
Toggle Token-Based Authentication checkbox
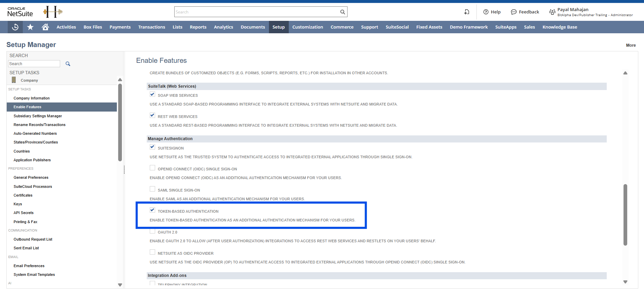tap(152, 210)
